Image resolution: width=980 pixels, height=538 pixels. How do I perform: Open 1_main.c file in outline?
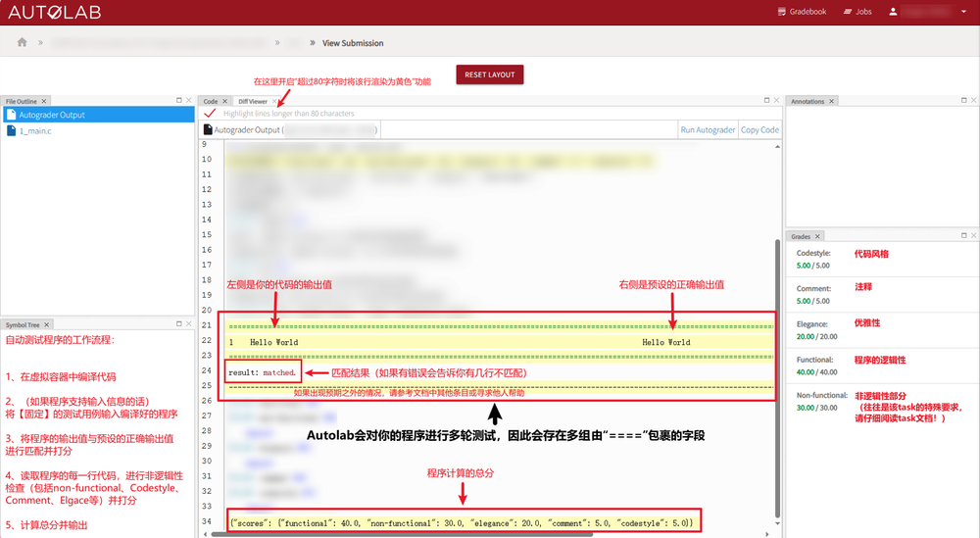pos(35,131)
